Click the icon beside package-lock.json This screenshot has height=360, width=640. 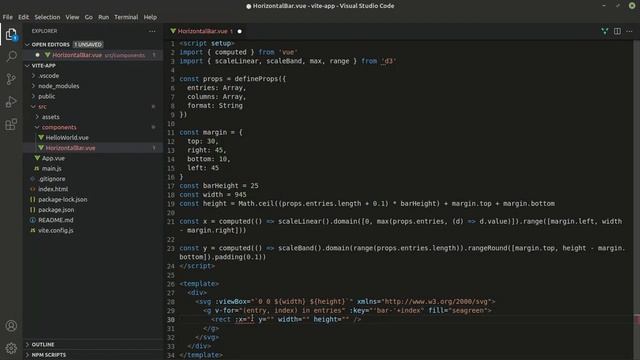click(33, 200)
